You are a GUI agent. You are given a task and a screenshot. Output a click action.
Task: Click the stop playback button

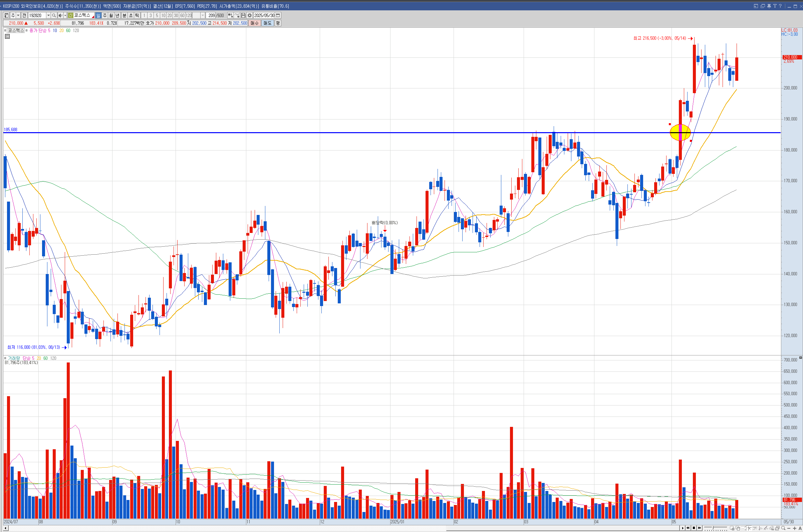(694, 528)
